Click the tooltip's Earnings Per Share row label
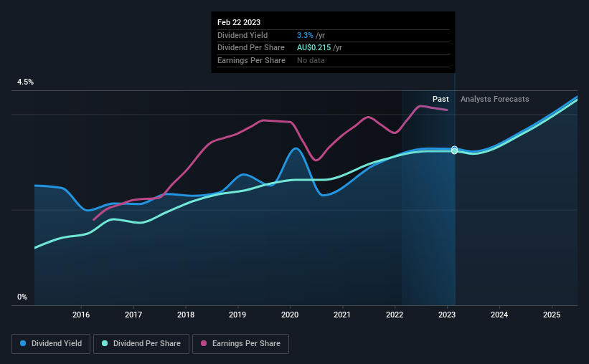Image resolution: width=589 pixels, height=364 pixels. point(251,60)
